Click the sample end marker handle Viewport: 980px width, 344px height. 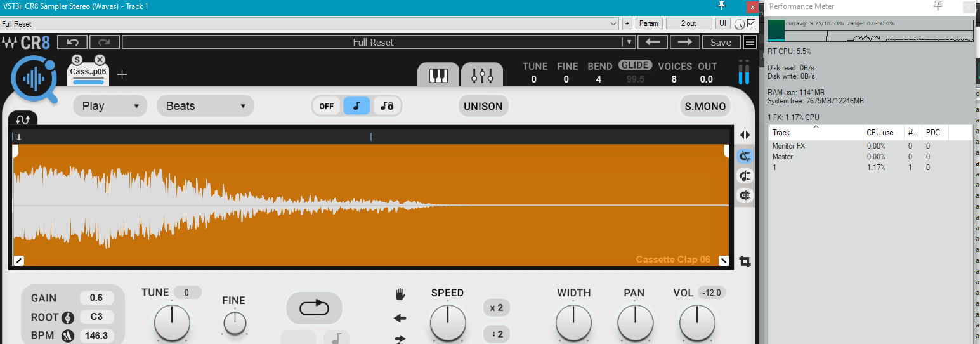(726, 150)
